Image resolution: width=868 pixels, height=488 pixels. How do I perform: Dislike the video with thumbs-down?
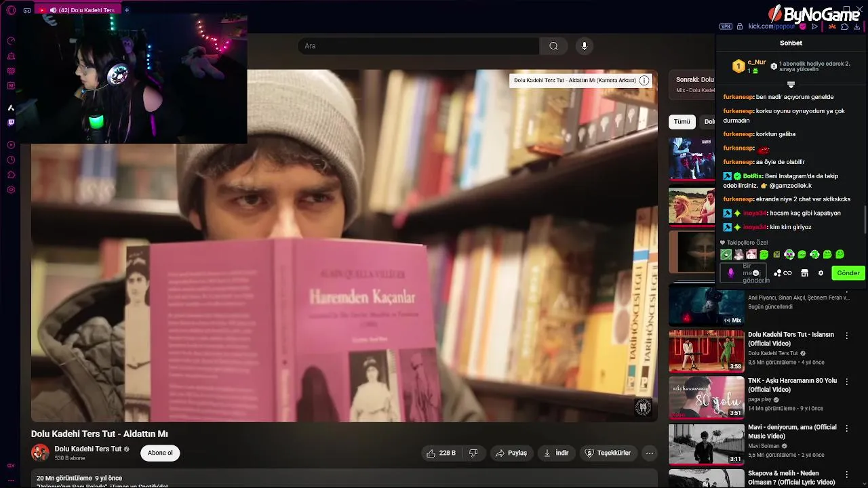tap(473, 453)
